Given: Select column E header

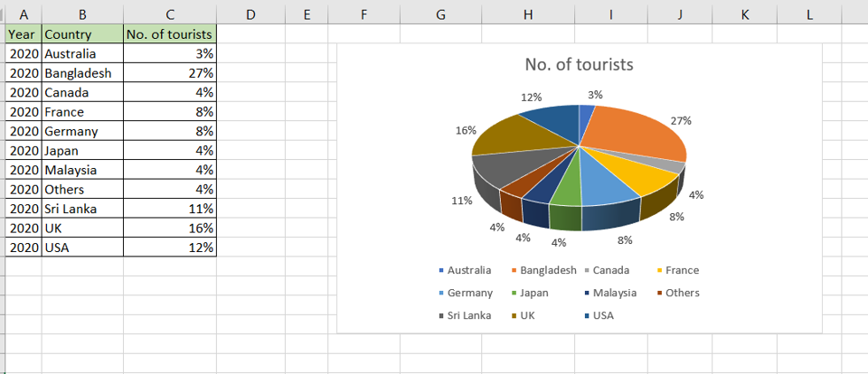Looking at the screenshot, I should pos(307,15).
